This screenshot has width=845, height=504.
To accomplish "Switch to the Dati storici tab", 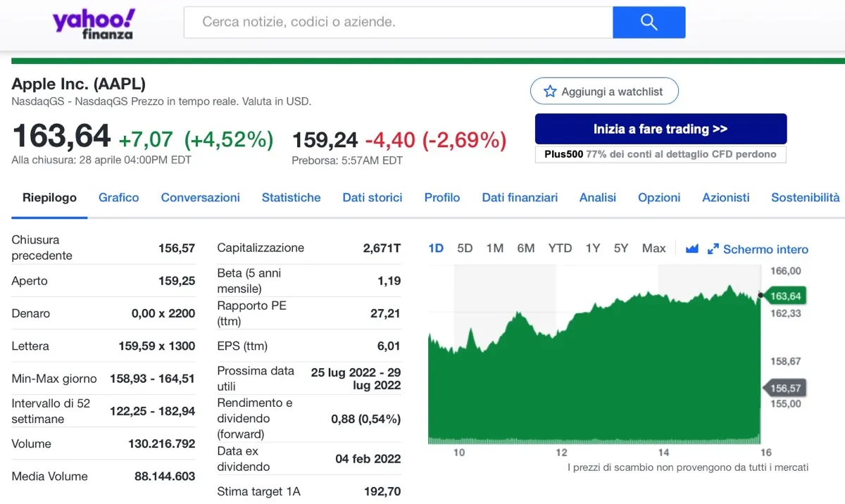I will [x=373, y=198].
